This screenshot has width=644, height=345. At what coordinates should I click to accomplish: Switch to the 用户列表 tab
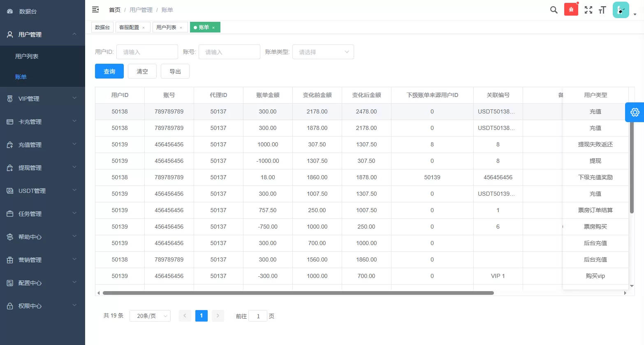tap(167, 26)
